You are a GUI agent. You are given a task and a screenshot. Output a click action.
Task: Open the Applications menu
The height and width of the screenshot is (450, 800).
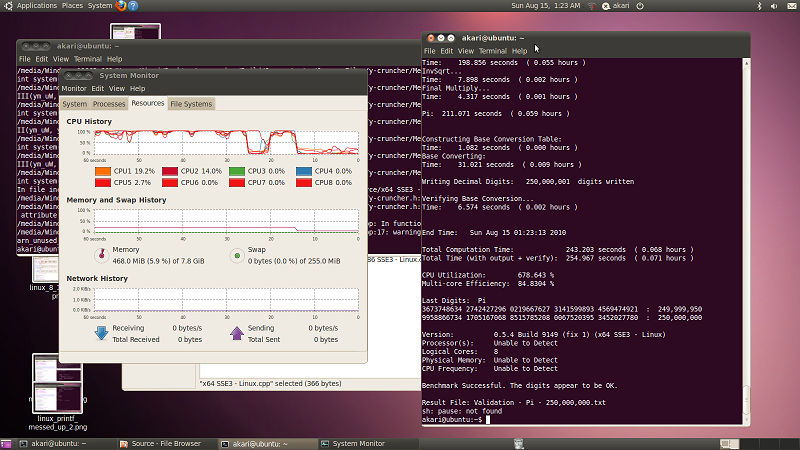36,6
